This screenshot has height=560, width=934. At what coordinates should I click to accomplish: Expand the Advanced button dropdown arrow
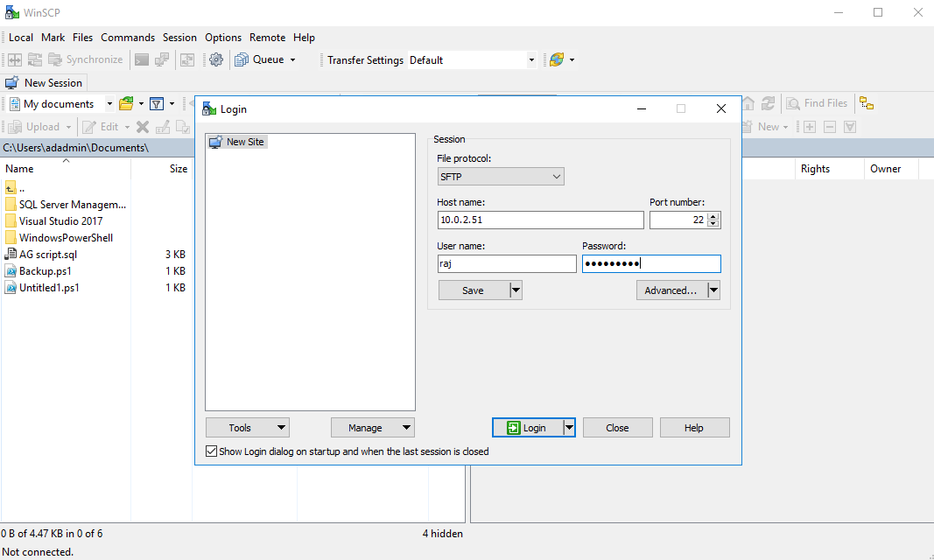(x=713, y=290)
